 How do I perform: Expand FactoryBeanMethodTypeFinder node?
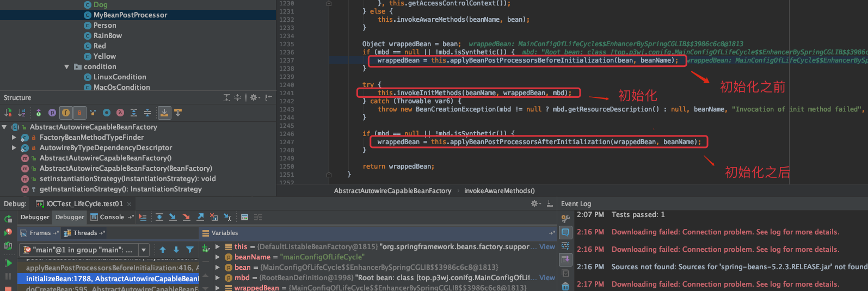14,138
